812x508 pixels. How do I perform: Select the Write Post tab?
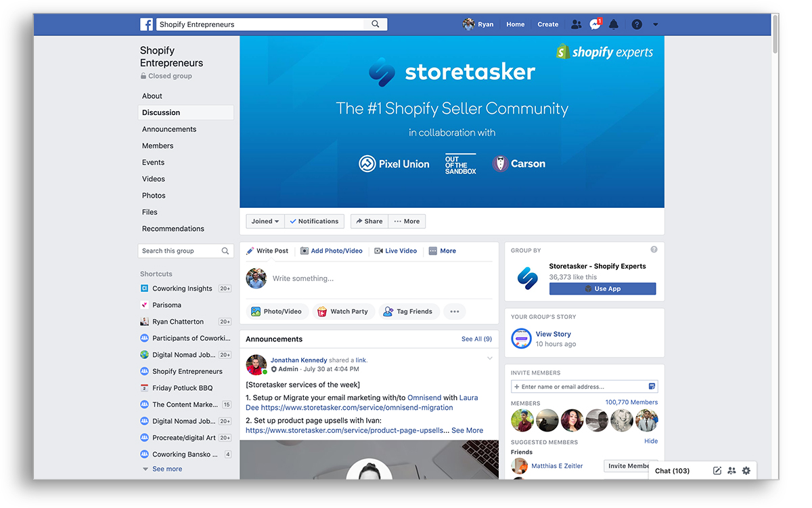[x=267, y=251]
